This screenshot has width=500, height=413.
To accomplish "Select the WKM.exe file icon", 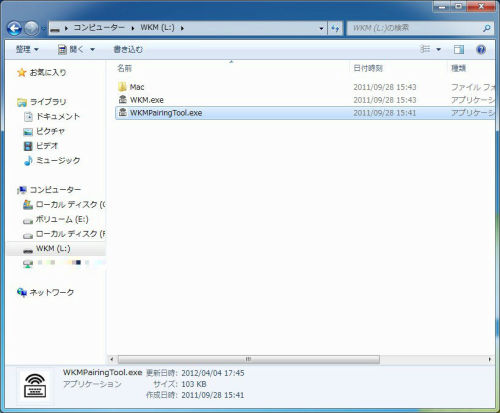I will [x=123, y=99].
